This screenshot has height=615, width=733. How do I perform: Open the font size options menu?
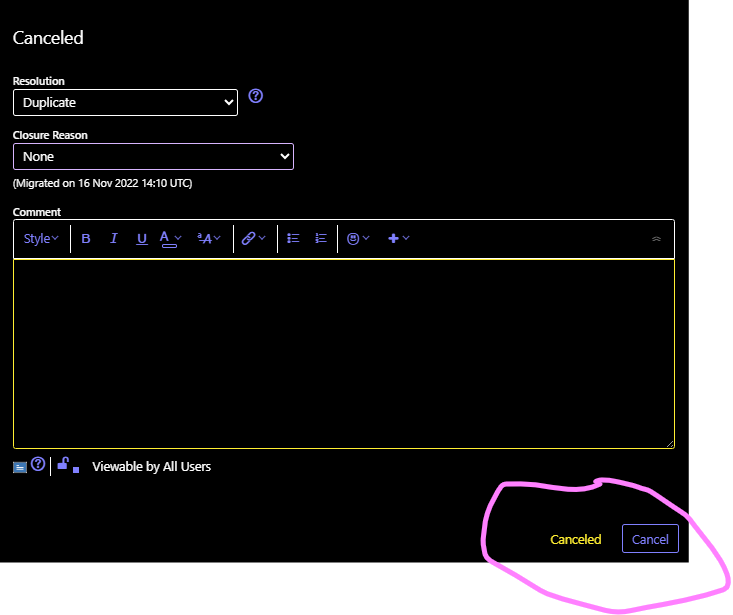[x=209, y=239]
